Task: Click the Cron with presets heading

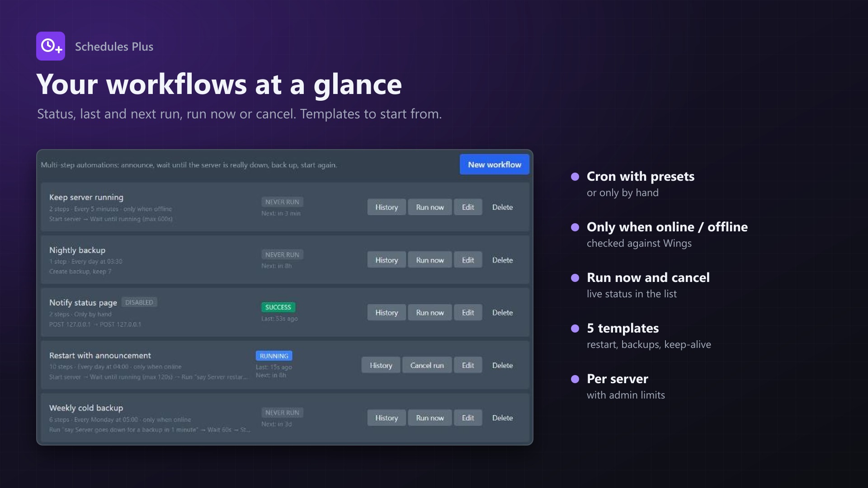Action: pos(641,176)
